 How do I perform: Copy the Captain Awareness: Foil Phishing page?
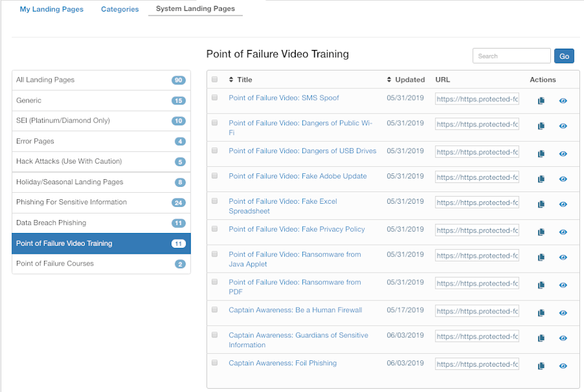541,365
